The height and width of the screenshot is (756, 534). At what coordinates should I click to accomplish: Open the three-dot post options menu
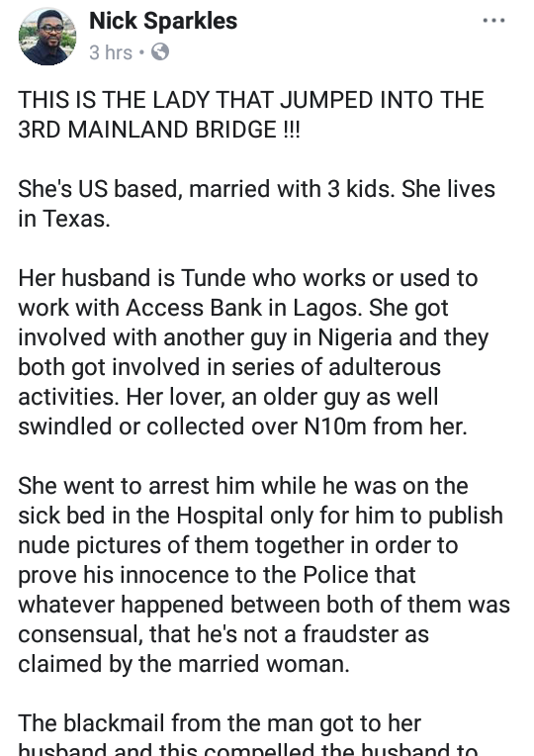coord(494,21)
